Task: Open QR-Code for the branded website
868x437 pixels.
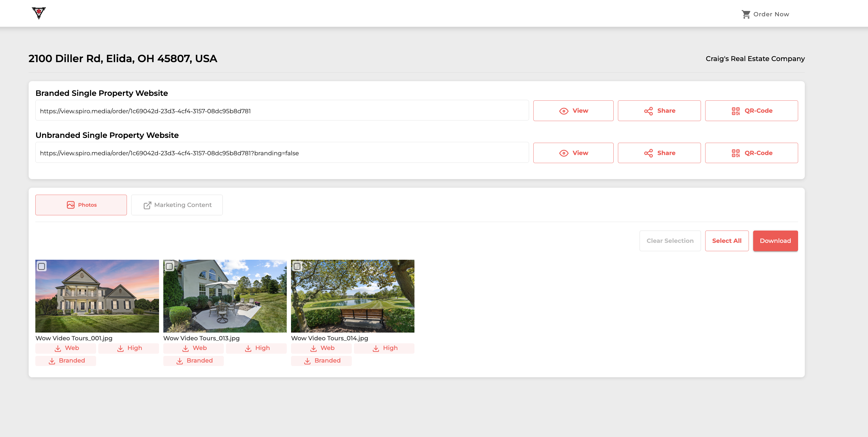Action: point(752,111)
